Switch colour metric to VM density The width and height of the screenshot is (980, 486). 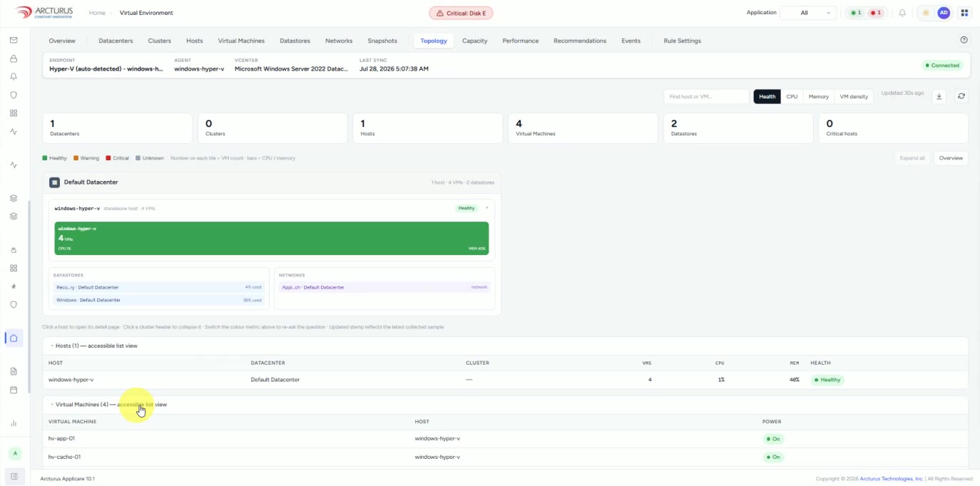pos(854,96)
